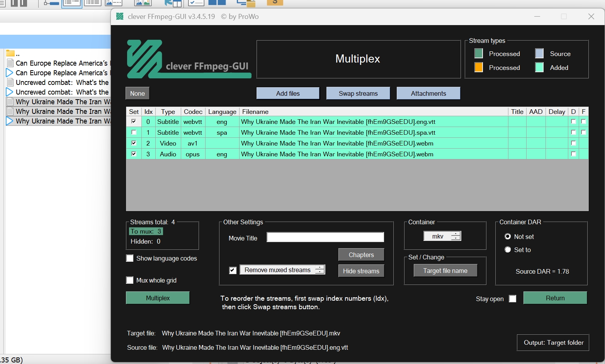The image size is (605, 364).
Task: Click the Swap streams button
Action: [358, 93]
